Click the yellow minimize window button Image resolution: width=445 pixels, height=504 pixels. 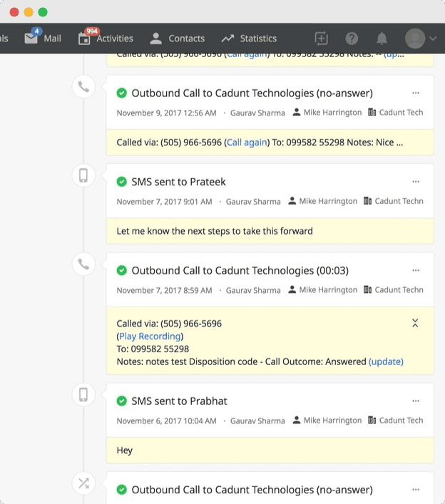pos(29,12)
